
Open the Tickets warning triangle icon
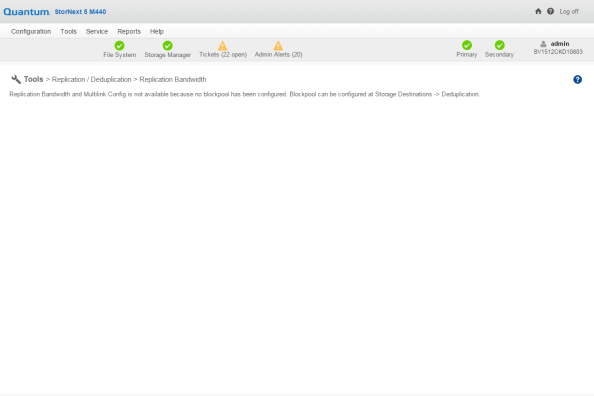point(223,45)
